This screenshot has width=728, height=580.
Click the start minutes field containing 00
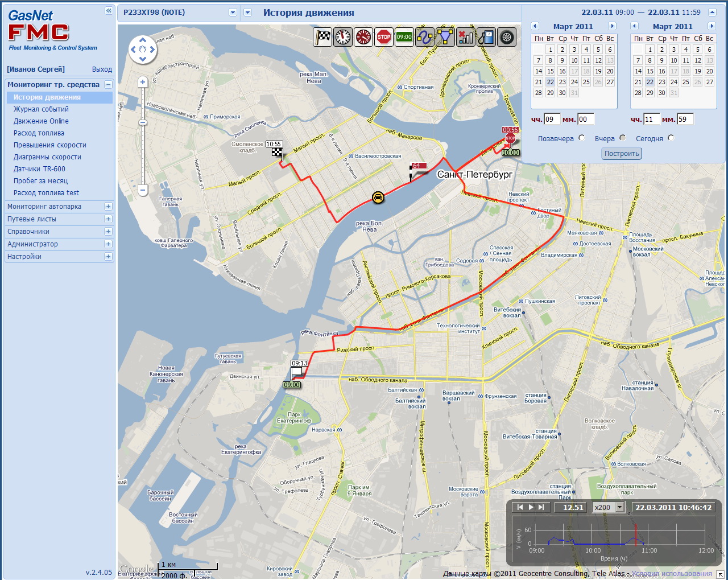[x=586, y=119]
